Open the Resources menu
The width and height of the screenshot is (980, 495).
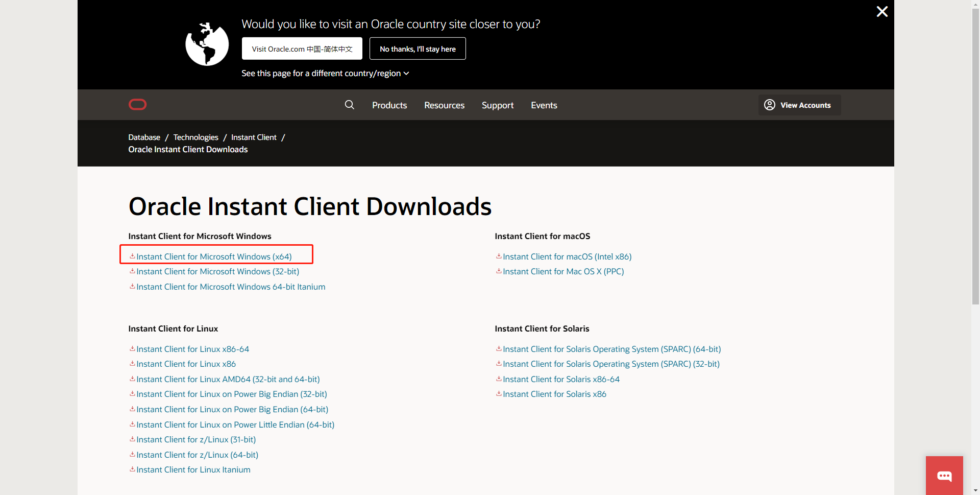pyautogui.click(x=445, y=105)
